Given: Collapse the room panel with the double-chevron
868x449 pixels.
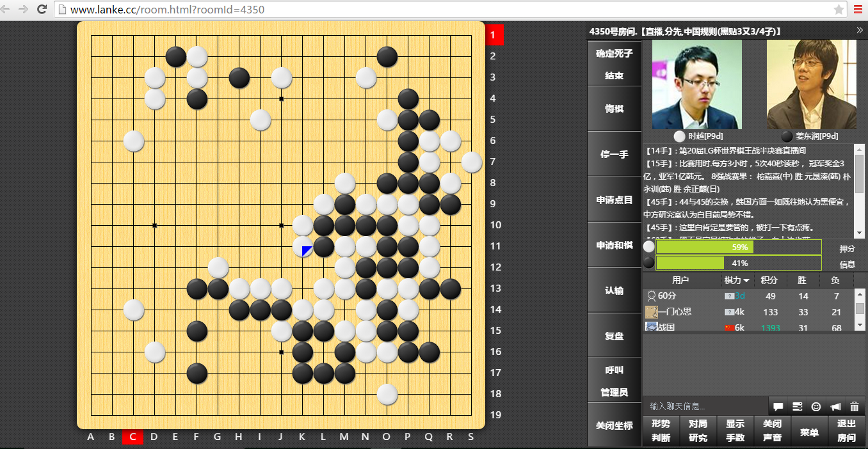Looking at the screenshot, I should click(x=860, y=30).
